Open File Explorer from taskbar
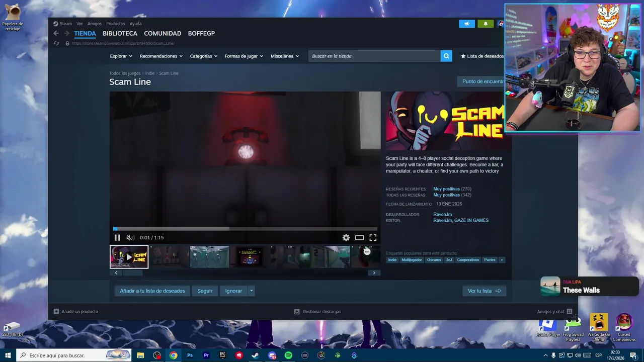 click(x=140, y=355)
